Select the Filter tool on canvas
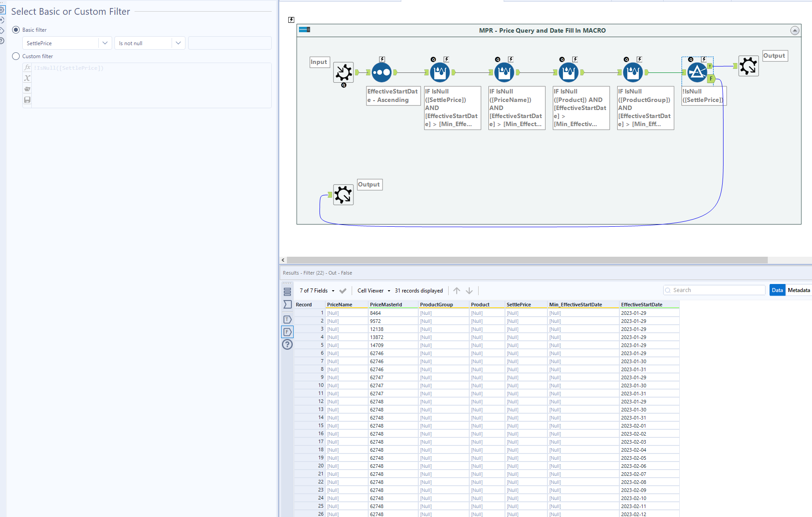 (697, 72)
